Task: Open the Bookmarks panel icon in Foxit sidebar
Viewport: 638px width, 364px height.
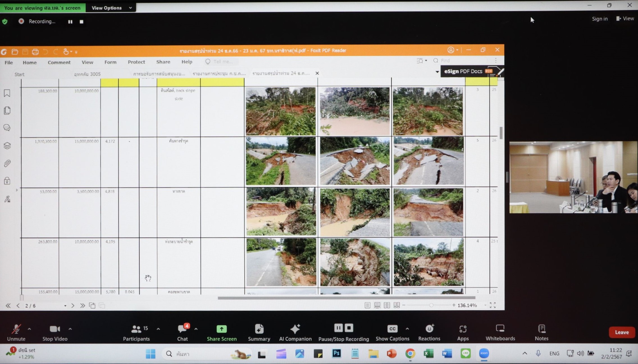Action: [x=7, y=93]
